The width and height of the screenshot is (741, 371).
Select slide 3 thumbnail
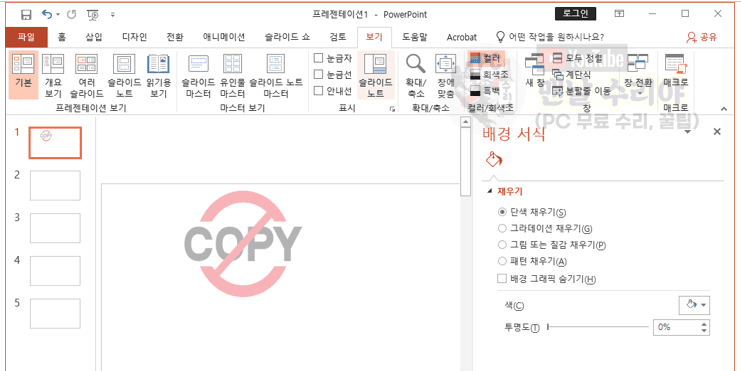point(55,228)
